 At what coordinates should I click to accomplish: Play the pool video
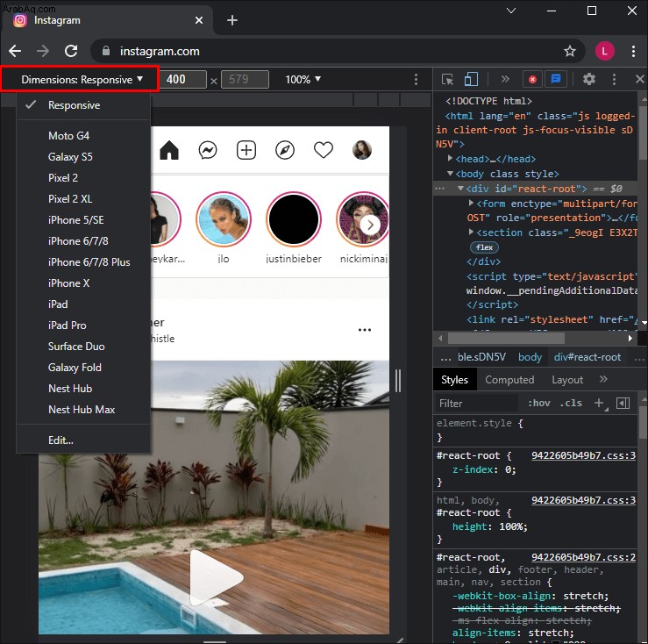pos(216,578)
